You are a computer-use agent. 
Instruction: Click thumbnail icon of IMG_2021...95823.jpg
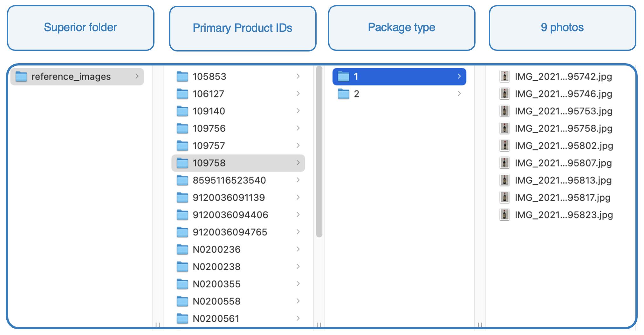pos(504,215)
